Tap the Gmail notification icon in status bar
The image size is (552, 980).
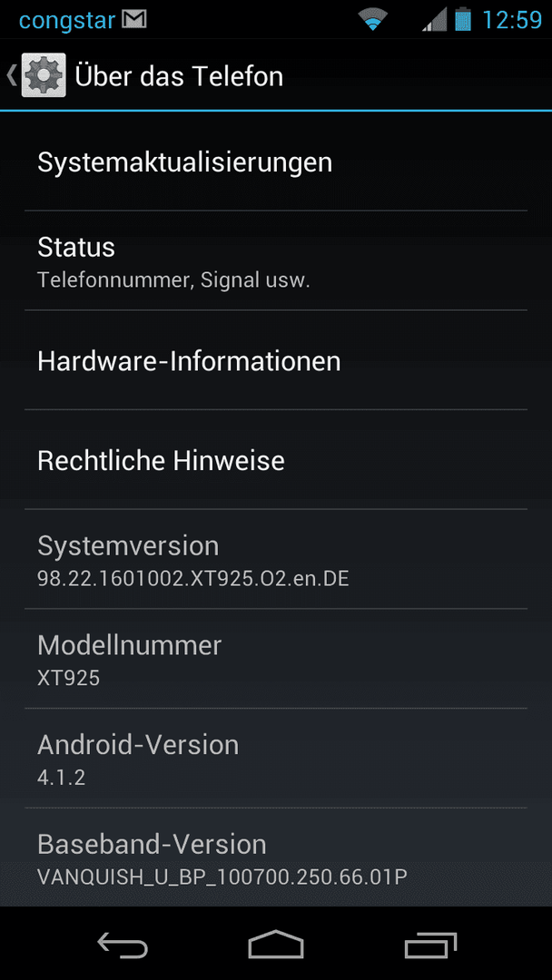(133, 19)
